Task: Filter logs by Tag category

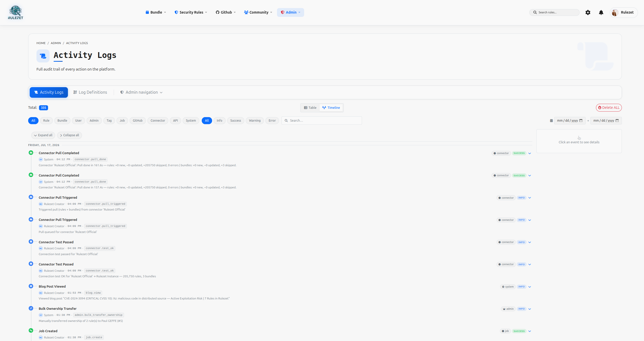Action: coord(109,121)
